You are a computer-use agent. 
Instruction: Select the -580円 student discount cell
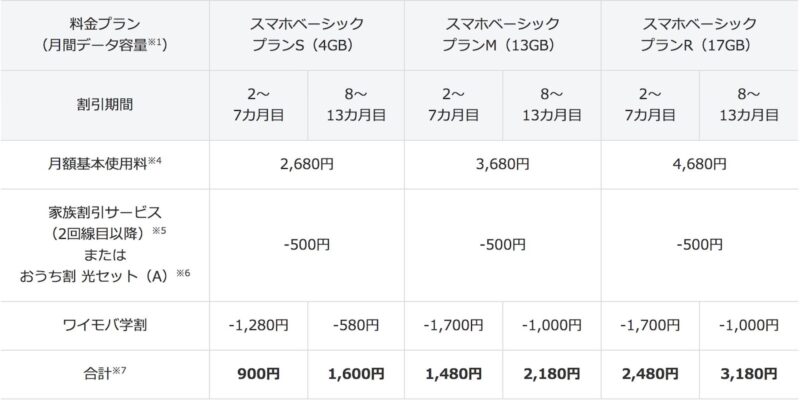[355, 325]
